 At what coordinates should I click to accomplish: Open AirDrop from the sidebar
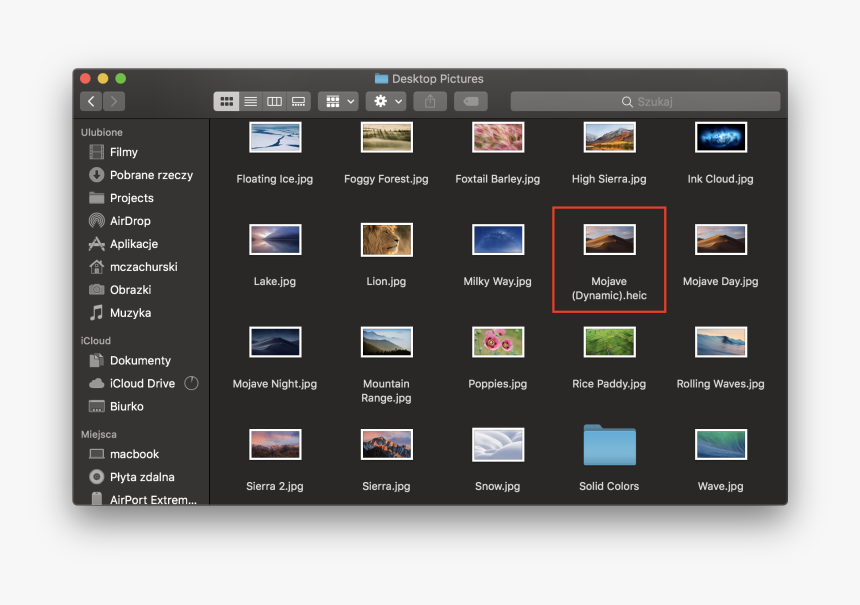tap(131, 221)
